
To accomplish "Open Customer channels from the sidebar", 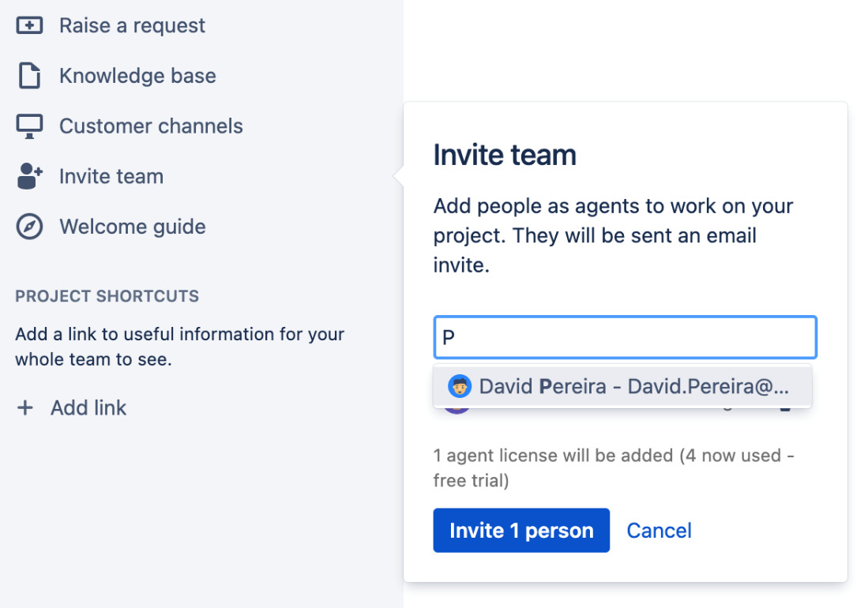I will click(x=150, y=126).
